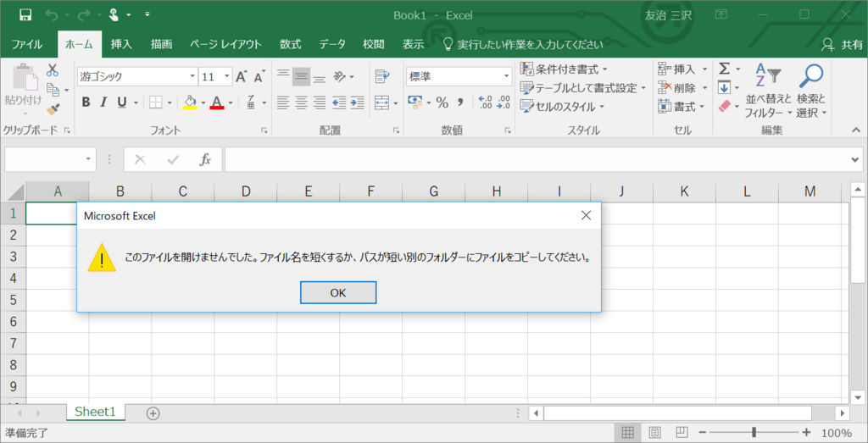Open font color dropdown arrow
The width and height of the screenshot is (868, 443).
(231, 102)
